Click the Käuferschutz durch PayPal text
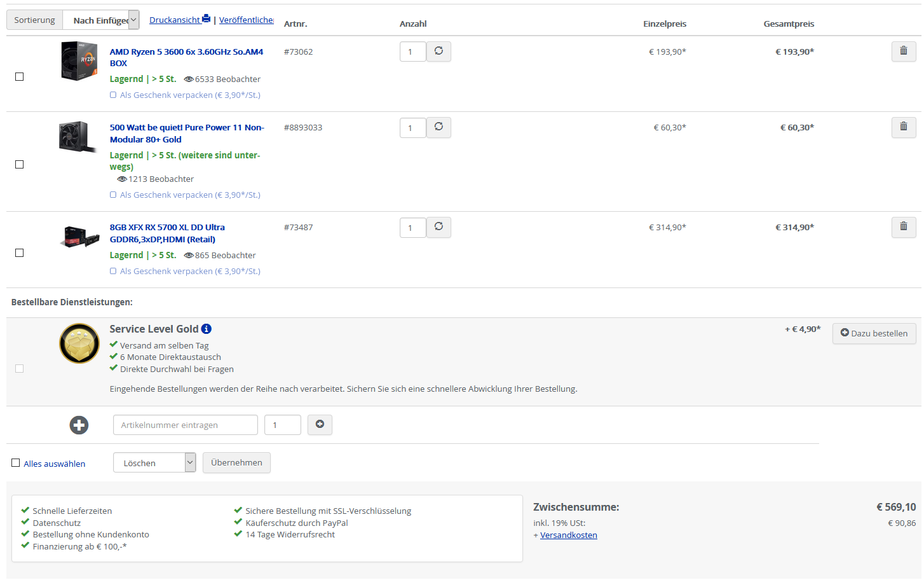 297,523
